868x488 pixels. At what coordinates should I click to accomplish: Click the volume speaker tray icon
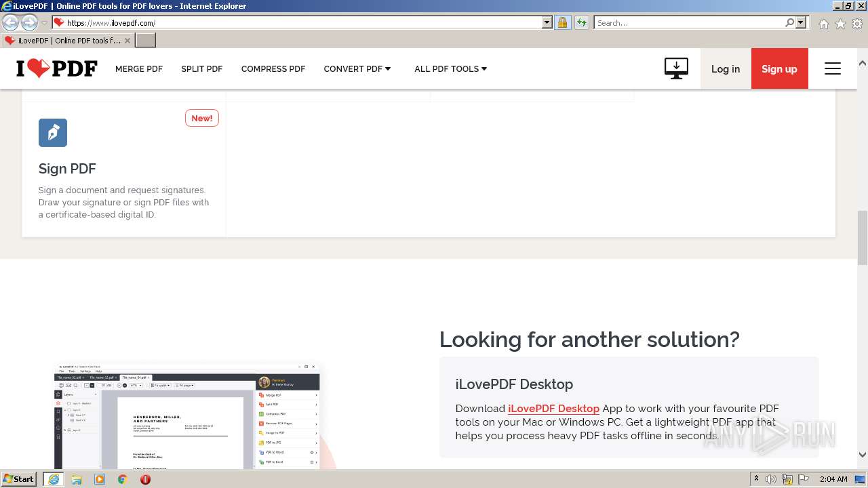[x=771, y=479]
